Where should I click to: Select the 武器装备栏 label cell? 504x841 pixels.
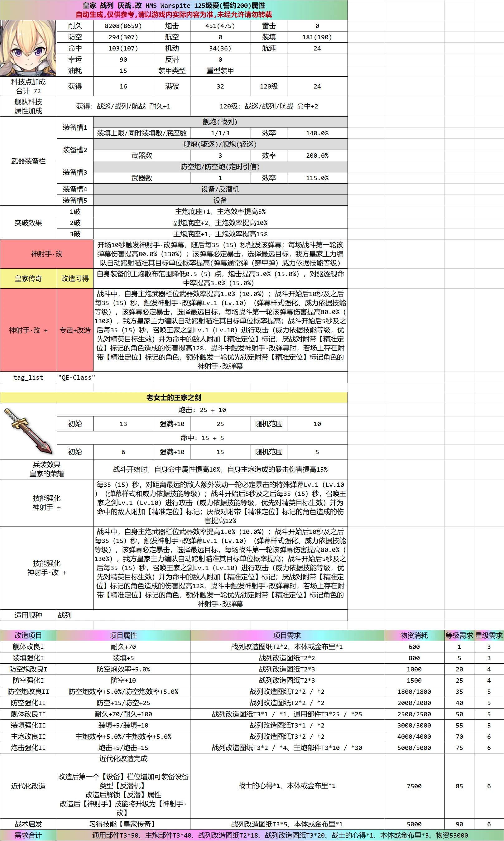(28, 161)
